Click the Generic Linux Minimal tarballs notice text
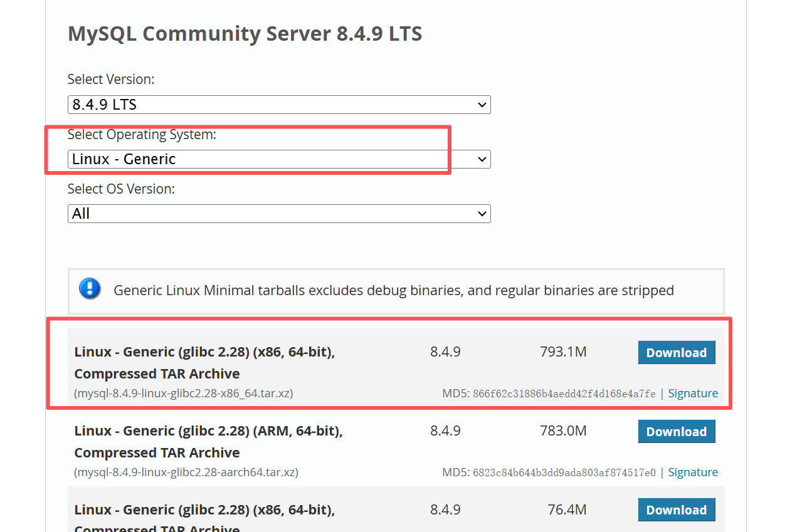Viewport: 807px width, 532px height. 394,291
